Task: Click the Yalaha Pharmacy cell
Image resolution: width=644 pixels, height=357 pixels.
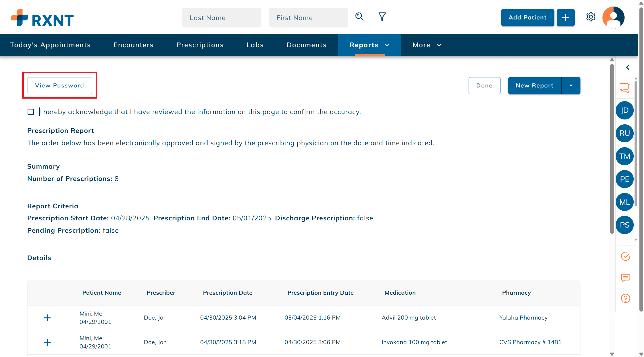Action: coord(523,318)
